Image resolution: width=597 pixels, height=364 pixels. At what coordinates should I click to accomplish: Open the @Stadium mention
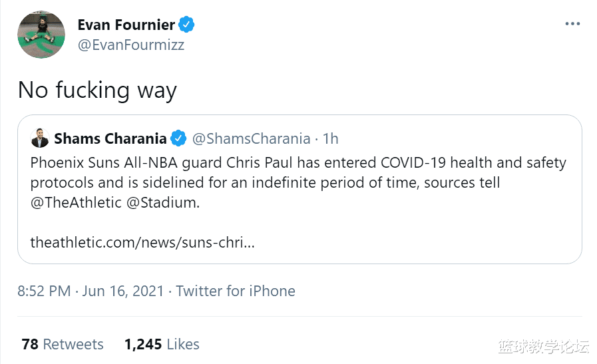pos(162,202)
